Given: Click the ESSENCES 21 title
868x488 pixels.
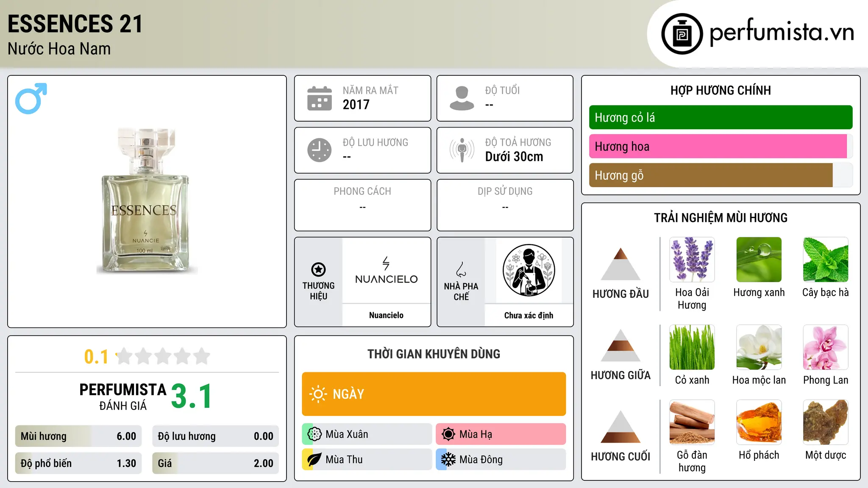Looking at the screenshot, I should (75, 24).
